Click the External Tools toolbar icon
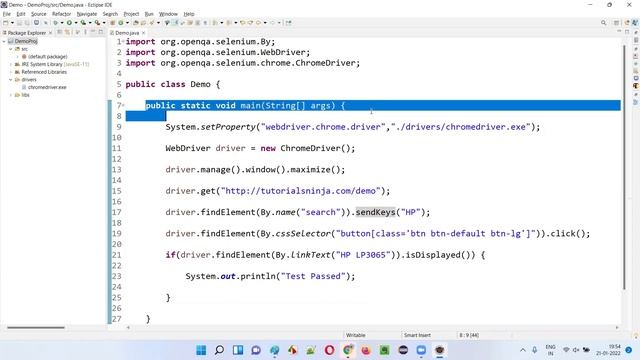Viewport: 640px width, 360px height. point(97,23)
